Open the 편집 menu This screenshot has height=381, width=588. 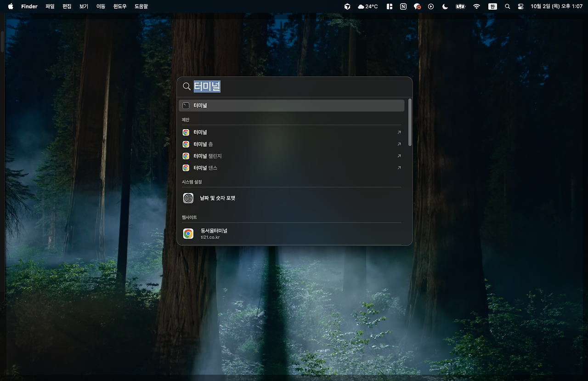(x=67, y=6)
